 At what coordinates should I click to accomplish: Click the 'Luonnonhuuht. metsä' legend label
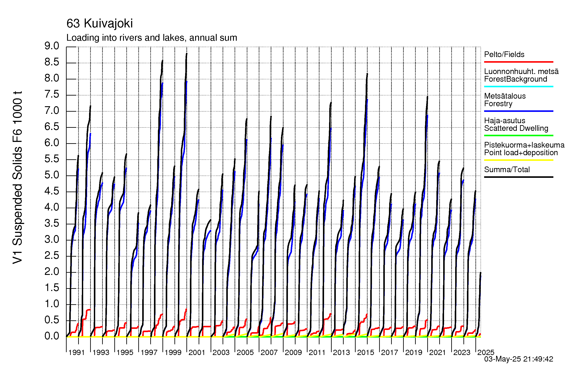coord(521,71)
